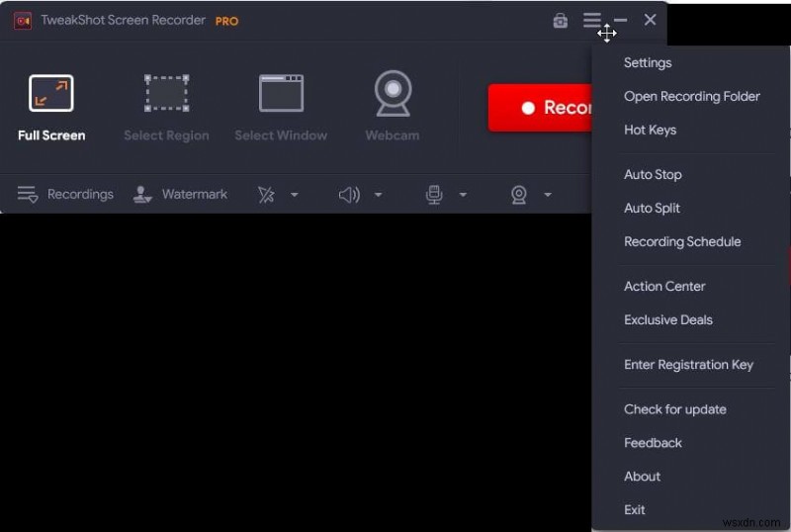Close the TweakShot Screen Recorder window
The height and width of the screenshot is (532, 791).
pyautogui.click(x=650, y=20)
